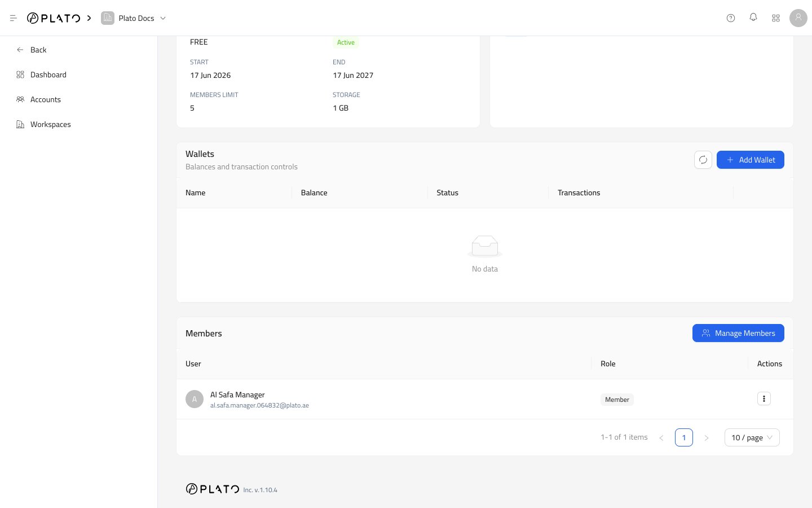The height and width of the screenshot is (508, 812).
Task: Click the Workspaces building icon
Action: [20, 124]
